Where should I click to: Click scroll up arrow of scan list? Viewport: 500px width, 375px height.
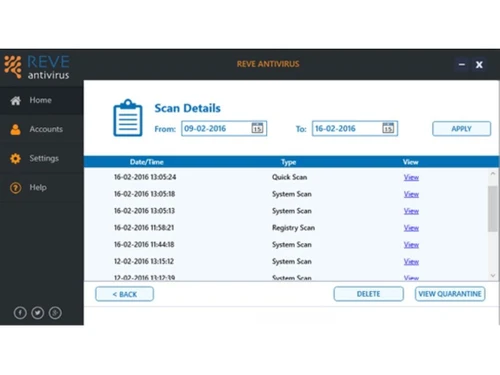493,174
